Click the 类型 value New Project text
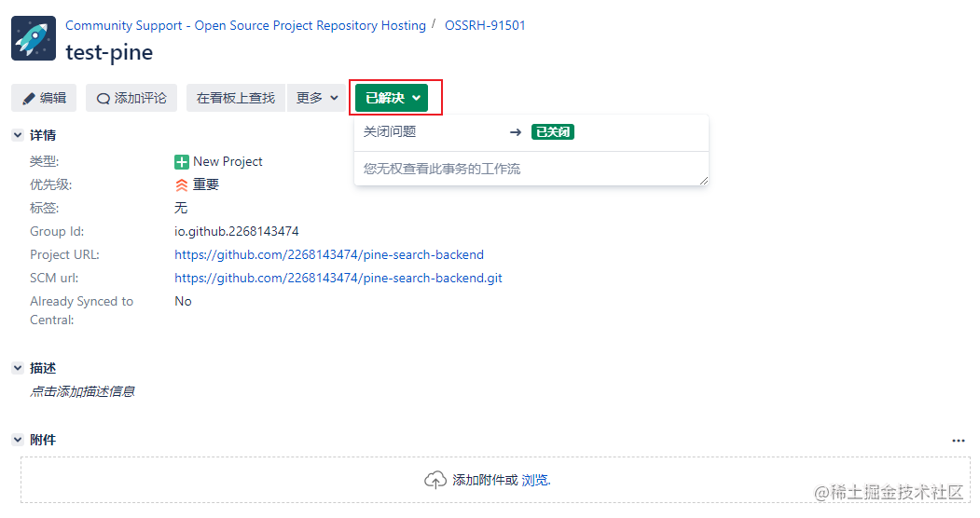Image resolution: width=980 pixels, height=518 pixels. click(x=228, y=161)
